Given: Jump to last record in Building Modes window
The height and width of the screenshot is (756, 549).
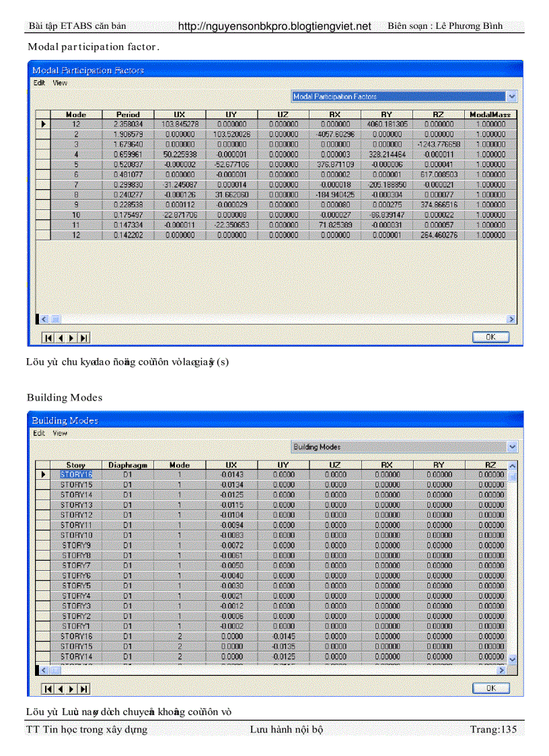Looking at the screenshot, I should 84,688.
